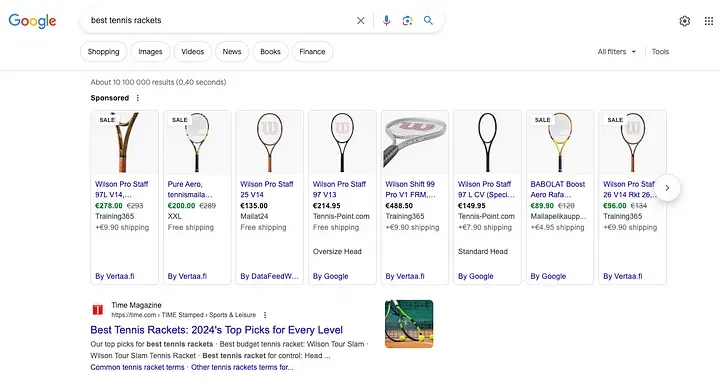The width and height of the screenshot is (720, 384).
Task: Click the €278.00 sale price
Action: 109,206
